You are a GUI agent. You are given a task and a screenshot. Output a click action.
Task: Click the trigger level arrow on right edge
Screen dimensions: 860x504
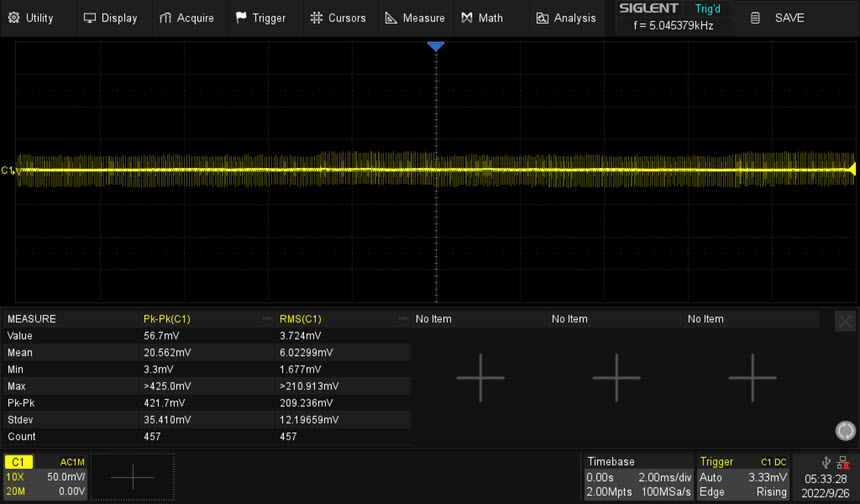[852, 169]
